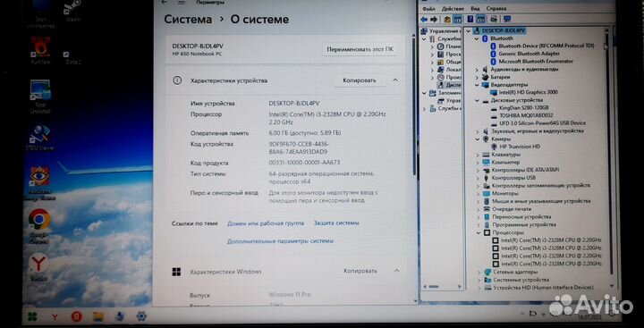Click the scan hardware monitor toolbar icon
Screen dimensions: 644x328
coord(507,20)
